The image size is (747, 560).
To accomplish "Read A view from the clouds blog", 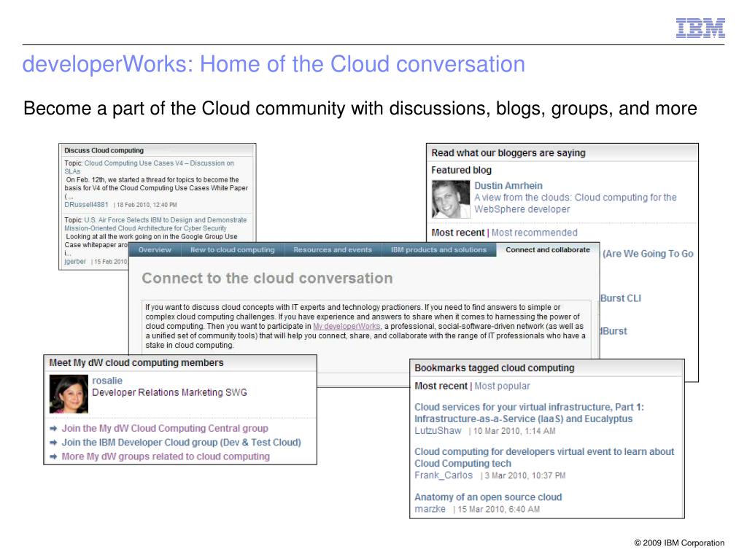I will (x=575, y=203).
